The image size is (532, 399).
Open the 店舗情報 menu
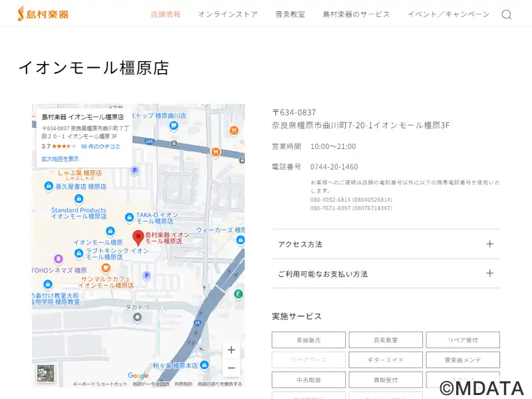coord(166,14)
